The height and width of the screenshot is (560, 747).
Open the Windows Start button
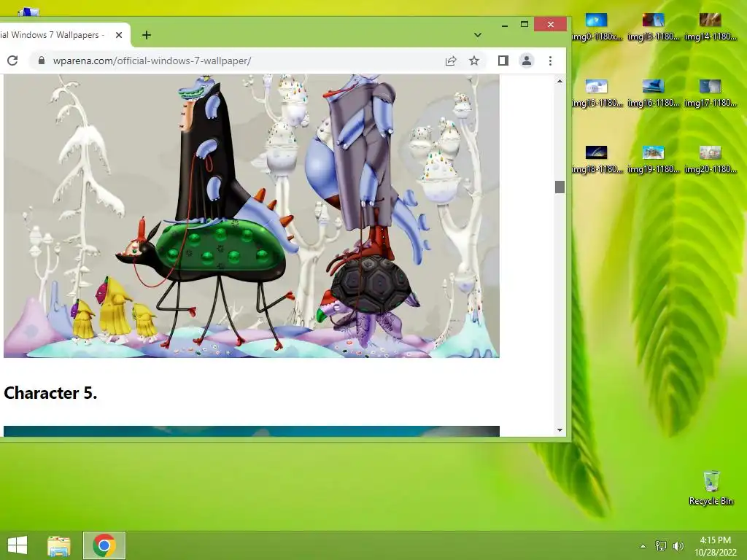[x=18, y=545]
